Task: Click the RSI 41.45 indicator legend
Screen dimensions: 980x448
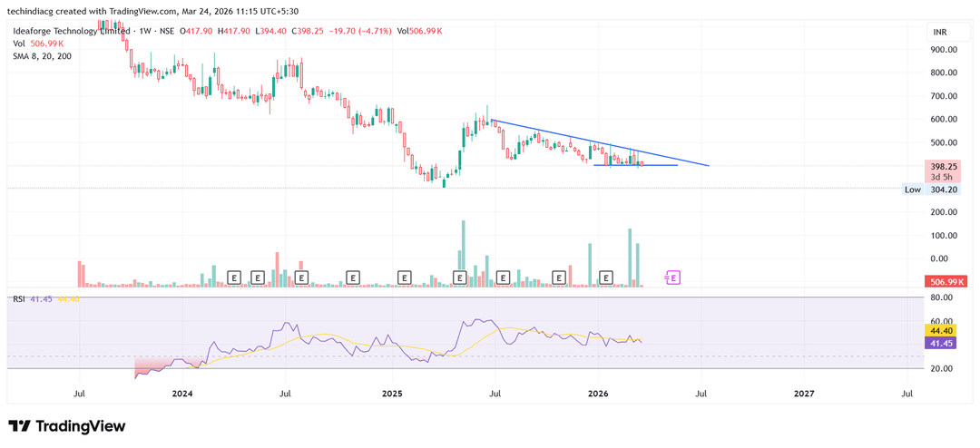Action: [46, 299]
